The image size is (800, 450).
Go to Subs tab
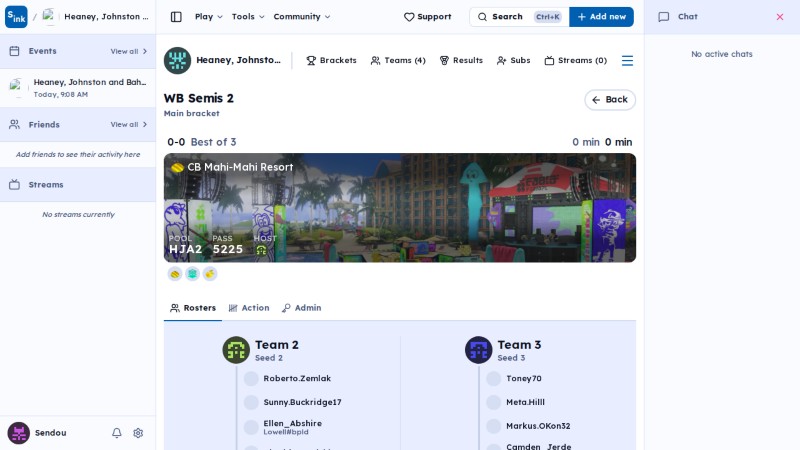[513, 60]
